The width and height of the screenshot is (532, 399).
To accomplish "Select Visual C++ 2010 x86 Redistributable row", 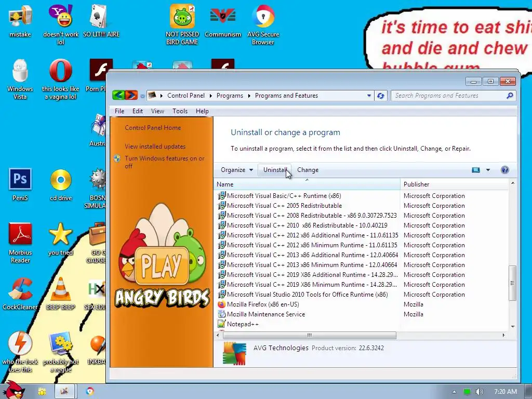I will tap(362, 225).
